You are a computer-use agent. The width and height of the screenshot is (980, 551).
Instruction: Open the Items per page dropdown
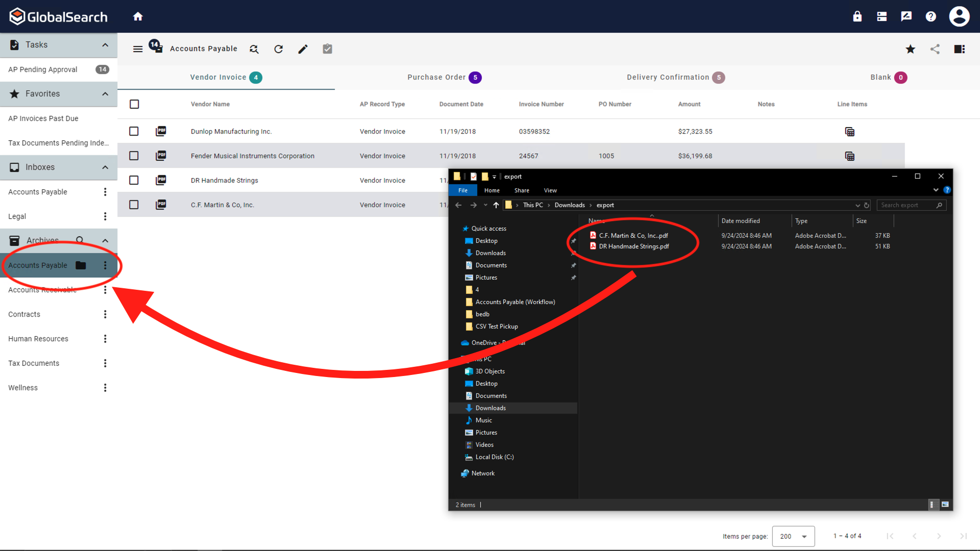793,536
